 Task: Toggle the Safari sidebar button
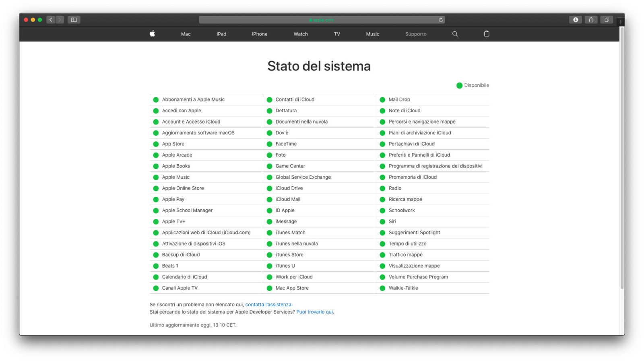[74, 20]
